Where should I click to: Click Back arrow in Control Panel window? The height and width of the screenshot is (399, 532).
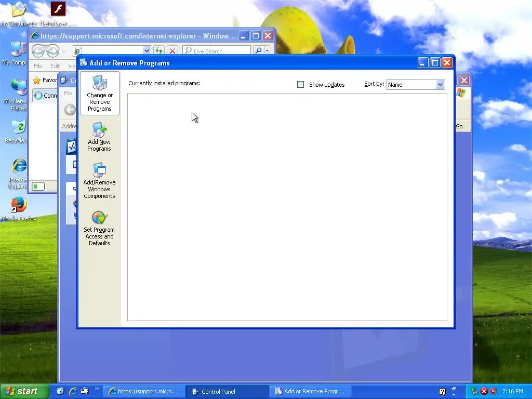(x=70, y=110)
